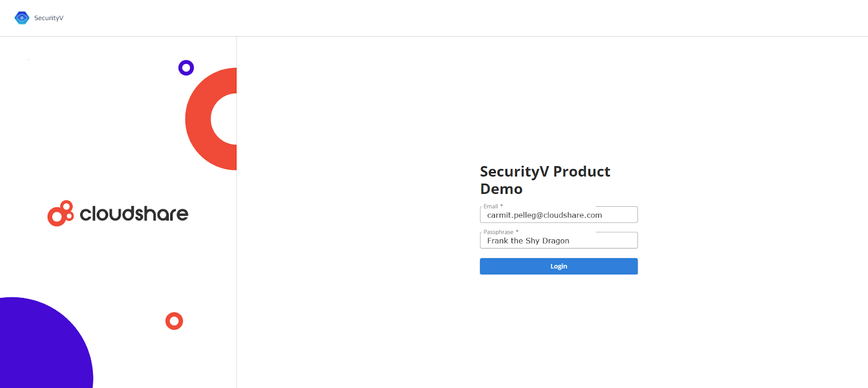Click the SecurityV eye logo icon

click(x=22, y=18)
